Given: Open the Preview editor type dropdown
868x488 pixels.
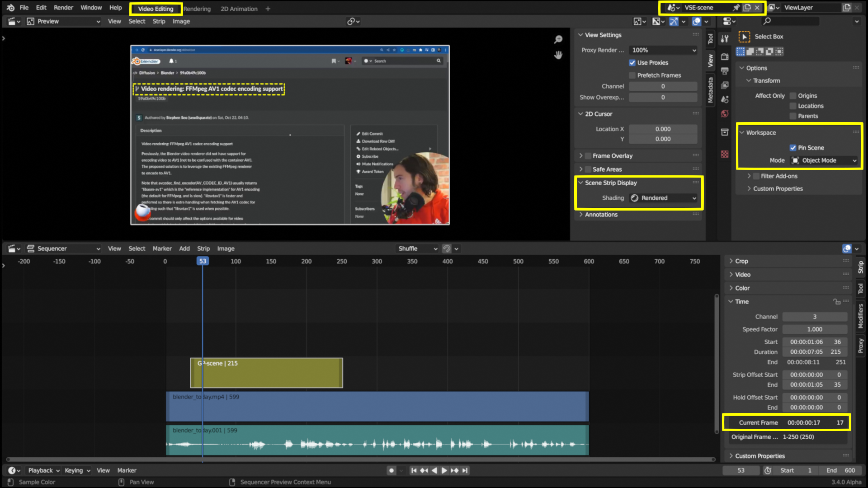Looking at the screenshot, I should click(x=63, y=21).
